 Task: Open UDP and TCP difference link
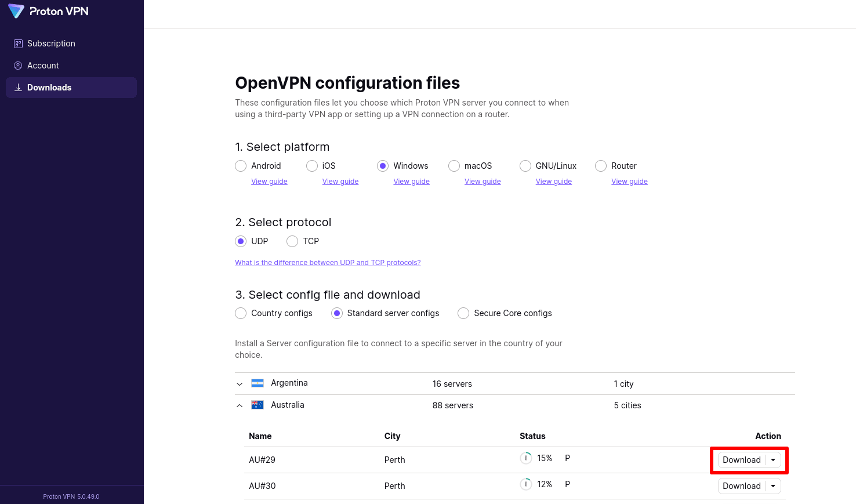click(328, 263)
